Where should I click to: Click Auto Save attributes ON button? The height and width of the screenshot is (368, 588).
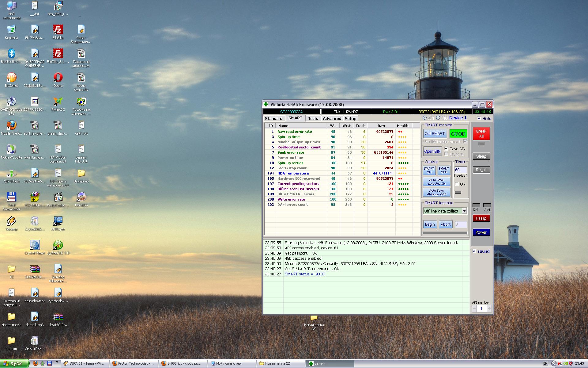click(x=437, y=182)
